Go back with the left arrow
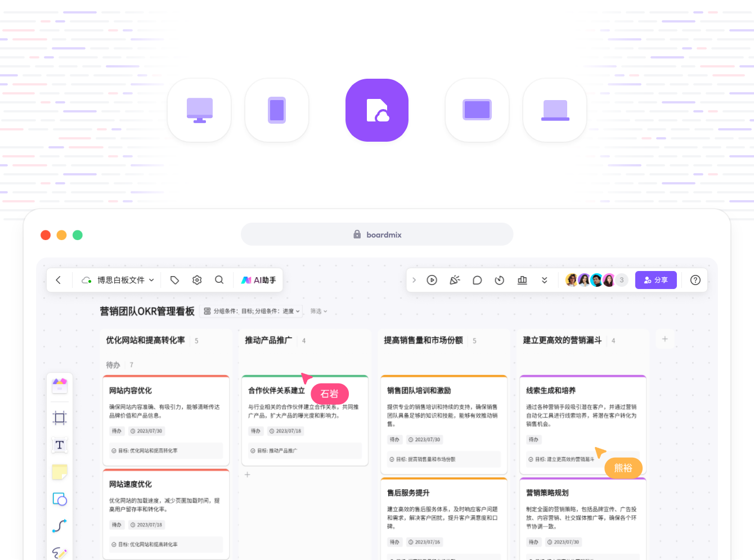 coord(58,280)
